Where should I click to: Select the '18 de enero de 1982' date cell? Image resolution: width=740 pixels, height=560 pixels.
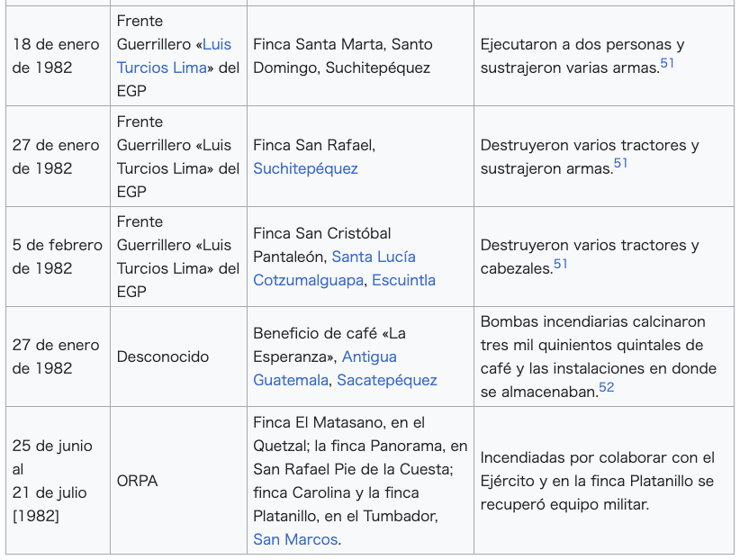click(x=58, y=56)
